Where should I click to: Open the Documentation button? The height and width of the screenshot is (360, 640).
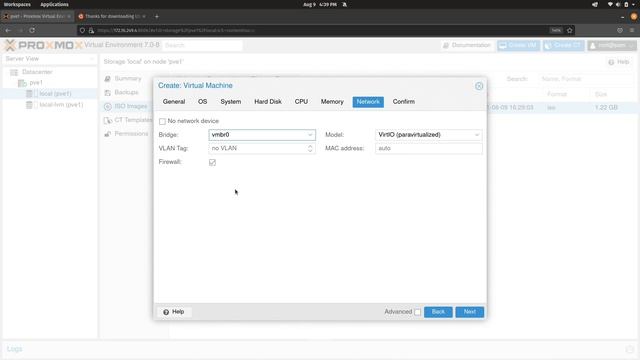[467, 45]
